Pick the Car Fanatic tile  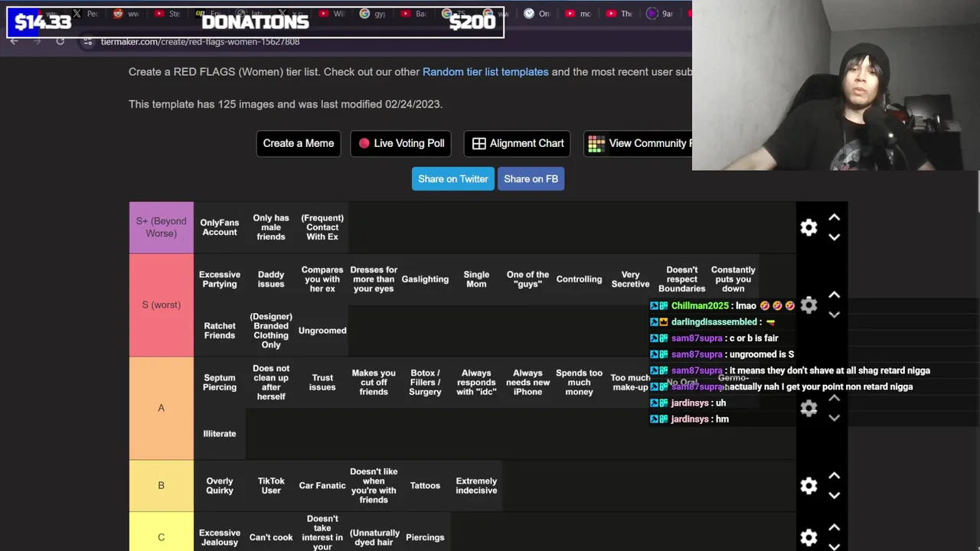[322, 486]
